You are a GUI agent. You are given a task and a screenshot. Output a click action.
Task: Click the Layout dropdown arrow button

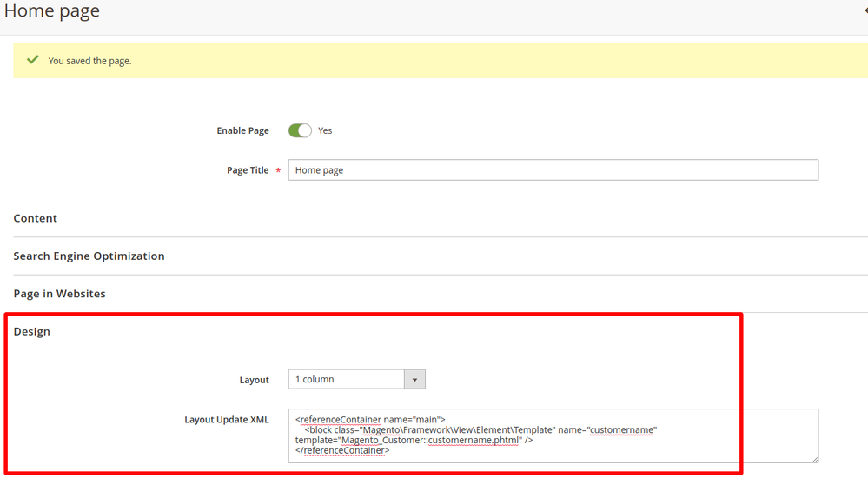414,379
